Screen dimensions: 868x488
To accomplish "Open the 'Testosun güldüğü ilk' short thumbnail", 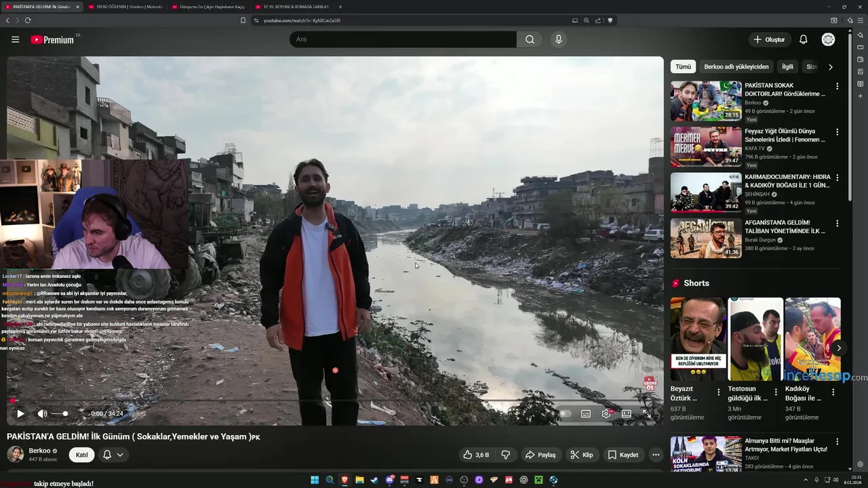I will pos(755,339).
